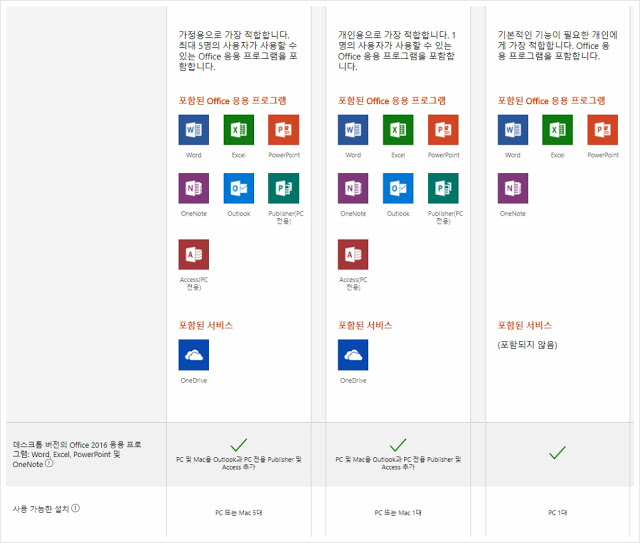The width and height of the screenshot is (640, 543).
Task: Click the OneDrive label in personal plan column
Action: (x=353, y=381)
